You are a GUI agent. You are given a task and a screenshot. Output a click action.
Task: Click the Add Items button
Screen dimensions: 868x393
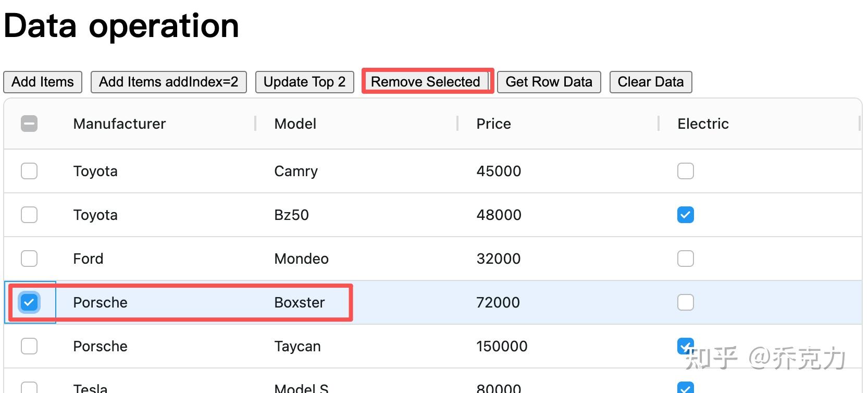(x=43, y=82)
